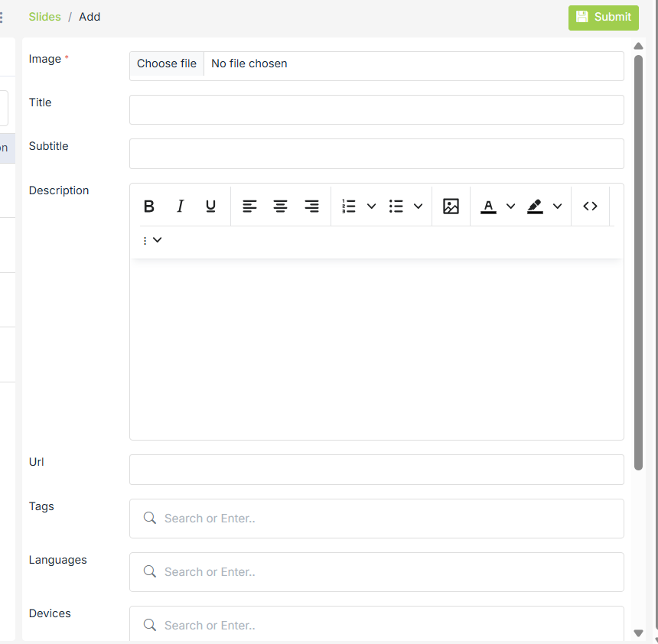The width and height of the screenshot is (658, 644).
Task: Center align the description text
Action: tap(281, 206)
